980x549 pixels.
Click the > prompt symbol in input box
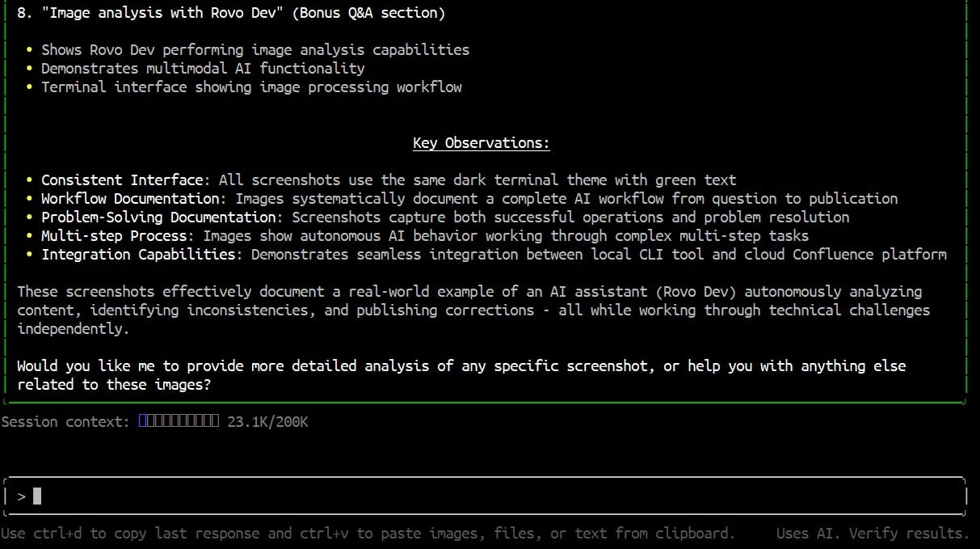point(21,496)
